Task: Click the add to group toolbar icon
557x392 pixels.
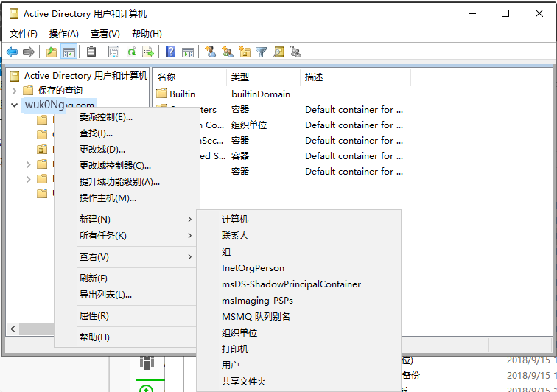Action: pos(295,52)
